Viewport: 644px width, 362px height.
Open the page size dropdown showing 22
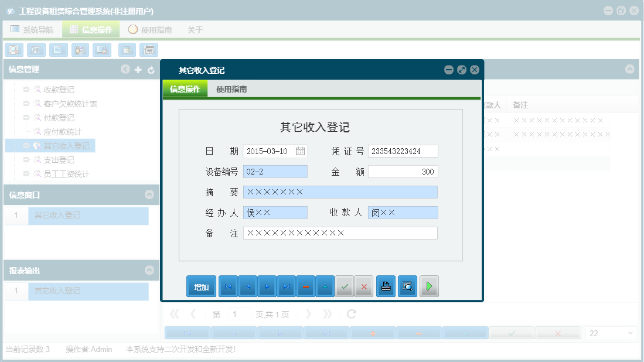pos(610,332)
